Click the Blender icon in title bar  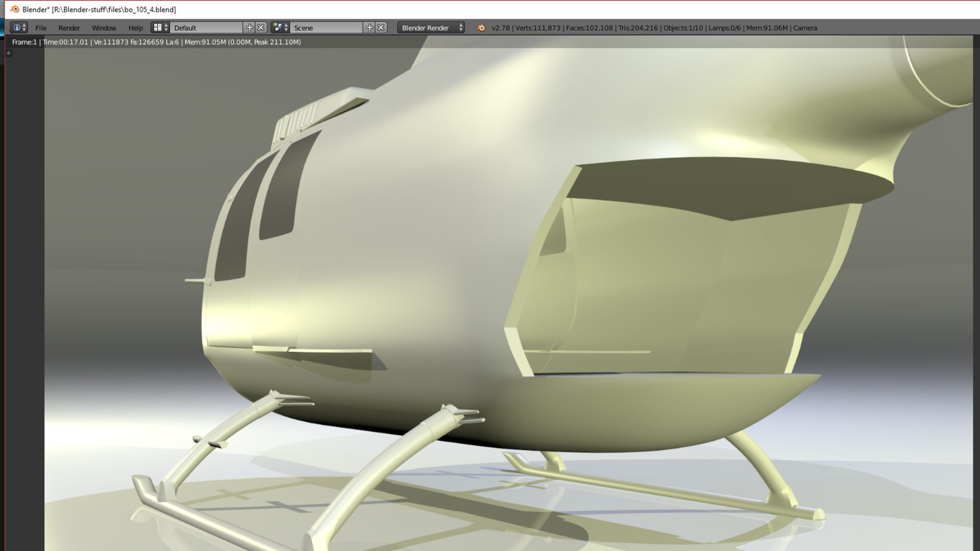click(14, 9)
